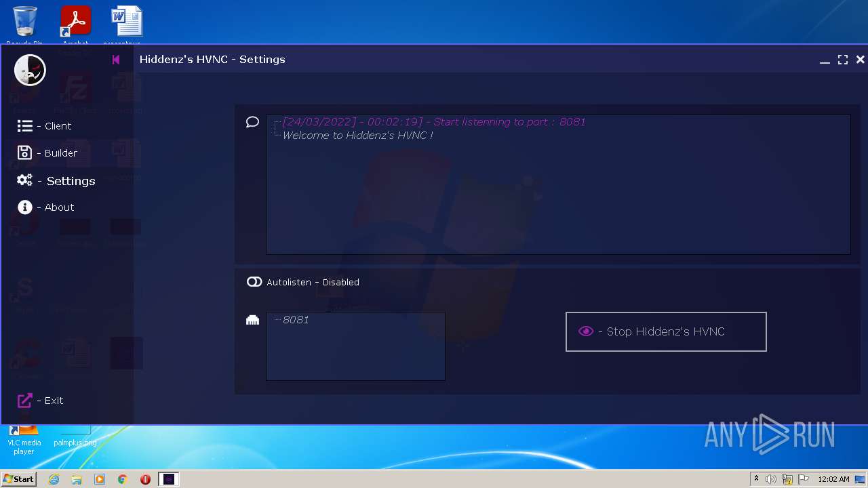Viewport: 868px width, 488px height.
Task: Toggle the Autolisten switch
Action: [254, 282]
